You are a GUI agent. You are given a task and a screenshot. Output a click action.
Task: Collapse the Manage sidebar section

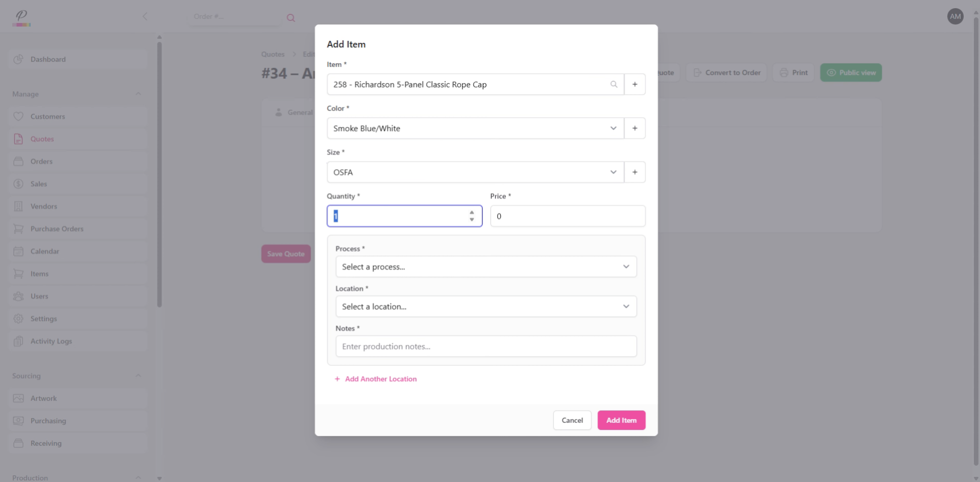pos(138,93)
